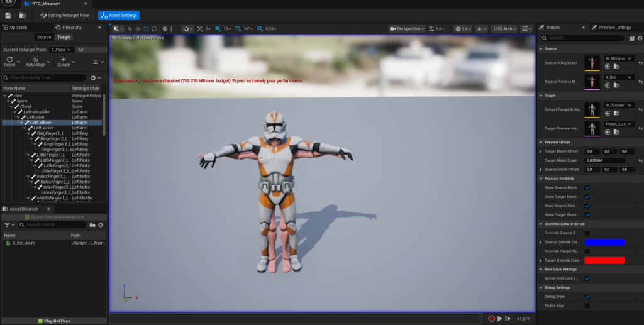
Task: Disable Debug Draw checkbox
Action: point(587,297)
